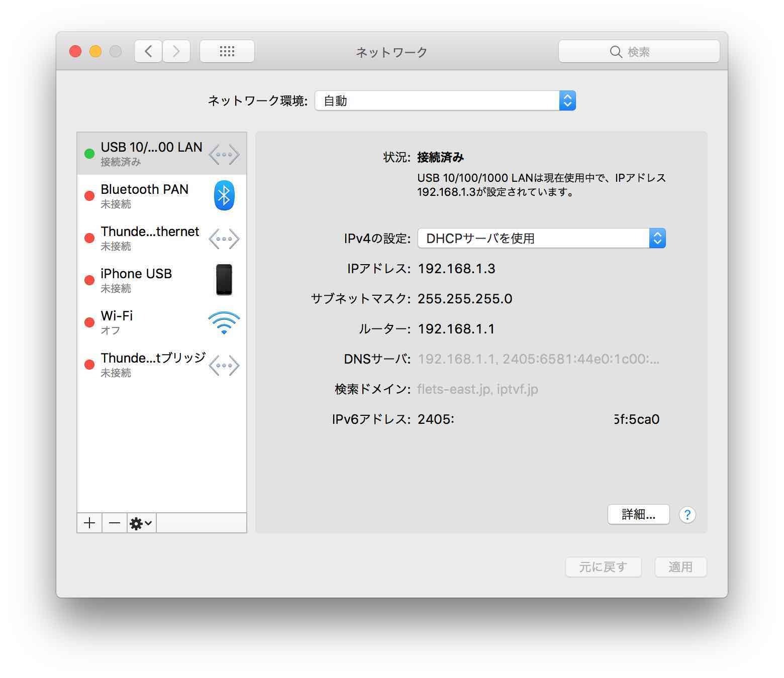Select USB 10/...00 LAN service

(162, 154)
